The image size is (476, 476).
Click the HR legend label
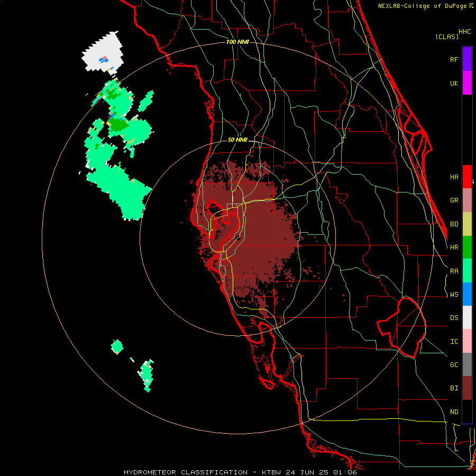(x=454, y=248)
